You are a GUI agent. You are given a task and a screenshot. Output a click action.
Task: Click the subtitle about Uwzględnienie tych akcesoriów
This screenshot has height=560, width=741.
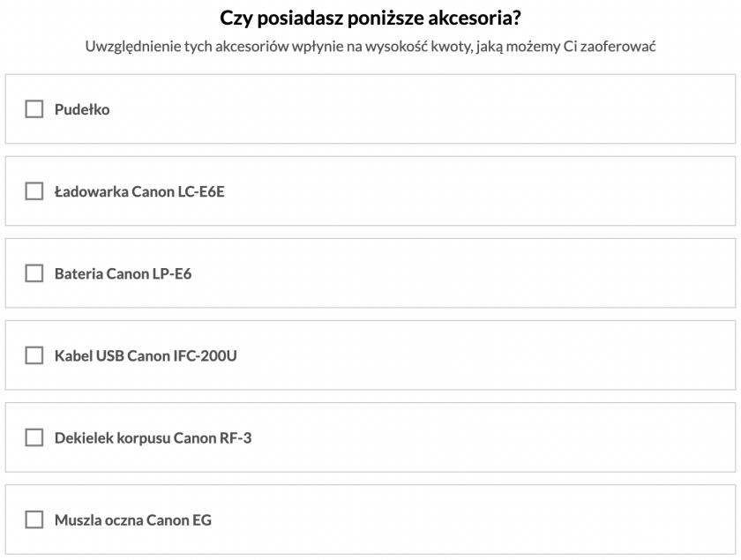pos(370,47)
